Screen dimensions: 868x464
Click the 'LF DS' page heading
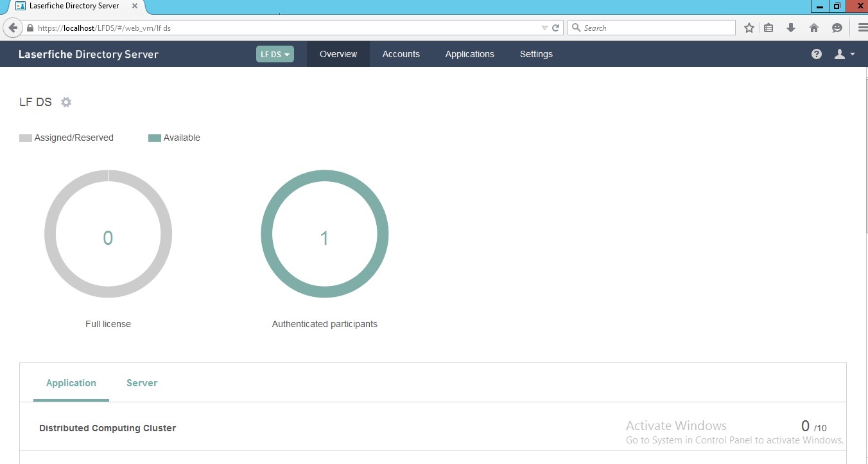click(35, 102)
